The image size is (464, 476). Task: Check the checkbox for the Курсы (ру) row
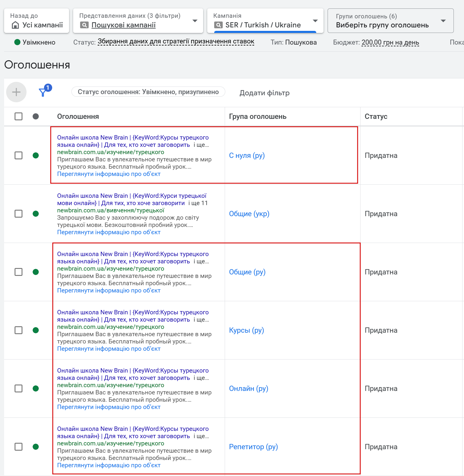click(x=18, y=330)
